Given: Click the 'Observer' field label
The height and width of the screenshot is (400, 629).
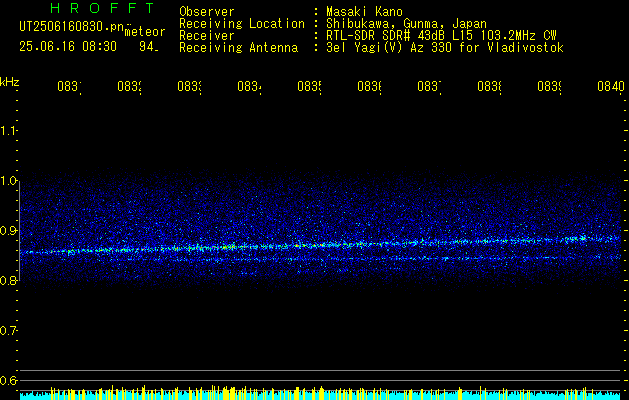Looking at the screenshot, I should click(x=207, y=12).
